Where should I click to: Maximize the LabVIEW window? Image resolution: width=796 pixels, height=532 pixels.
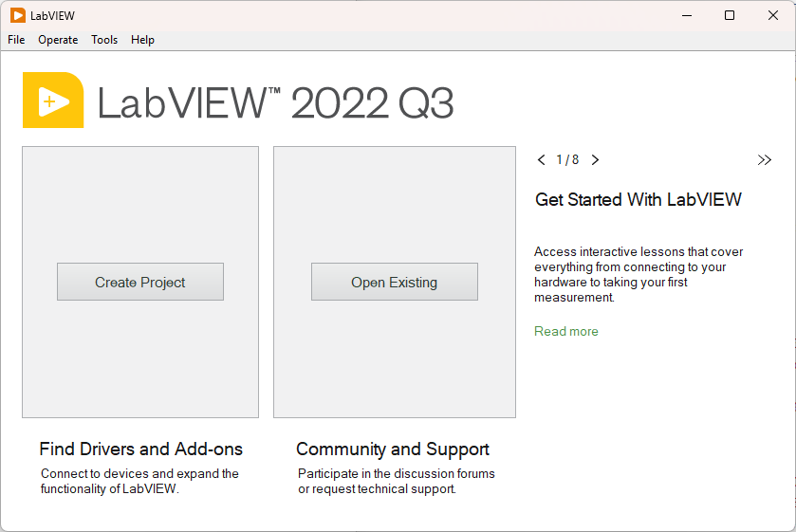pyautogui.click(x=730, y=15)
